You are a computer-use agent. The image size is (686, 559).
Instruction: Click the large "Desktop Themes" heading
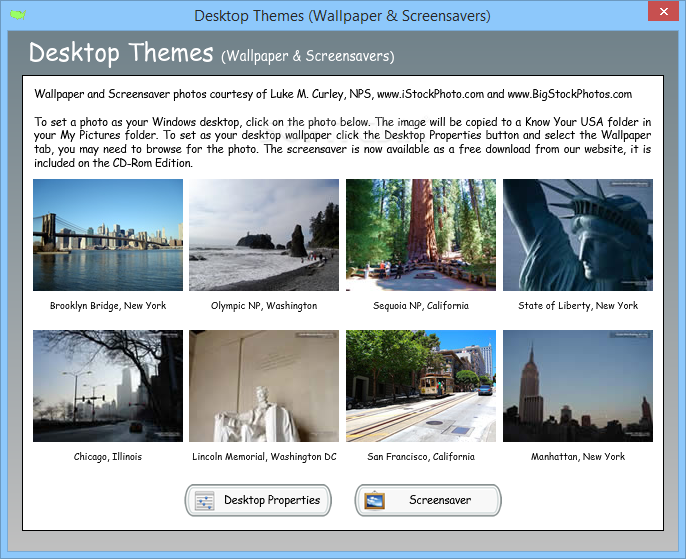click(x=121, y=53)
